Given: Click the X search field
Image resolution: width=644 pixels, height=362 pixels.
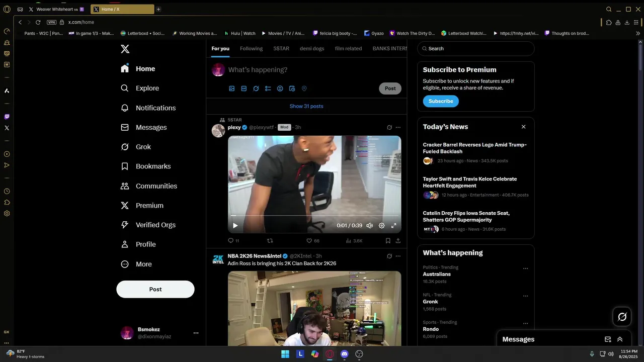Looking at the screenshot, I should tap(476, 49).
